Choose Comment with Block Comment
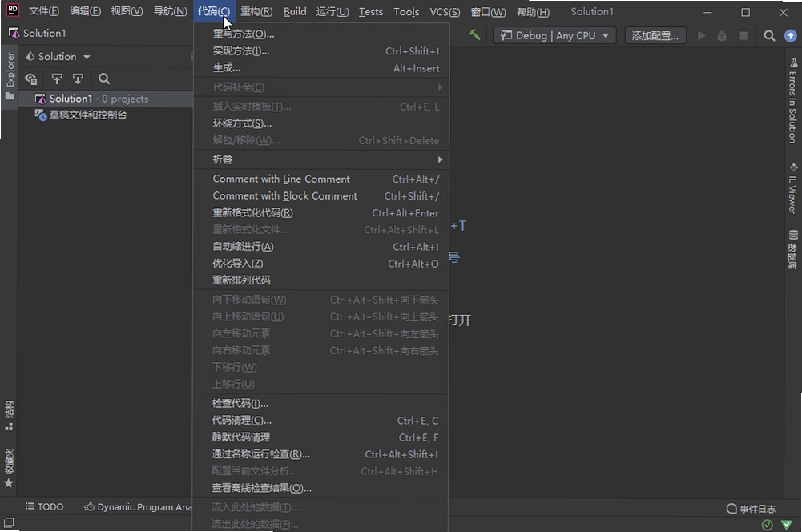Screen dimensions: 802x532 pyautogui.click(x=321, y=196)
